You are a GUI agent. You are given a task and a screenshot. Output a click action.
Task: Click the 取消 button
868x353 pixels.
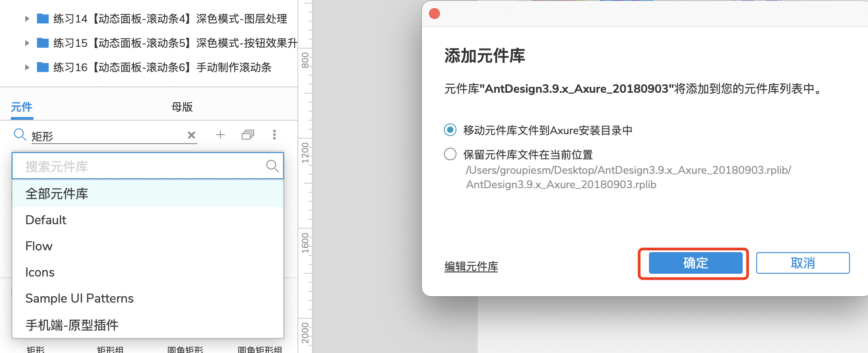(x=803, y=263)
